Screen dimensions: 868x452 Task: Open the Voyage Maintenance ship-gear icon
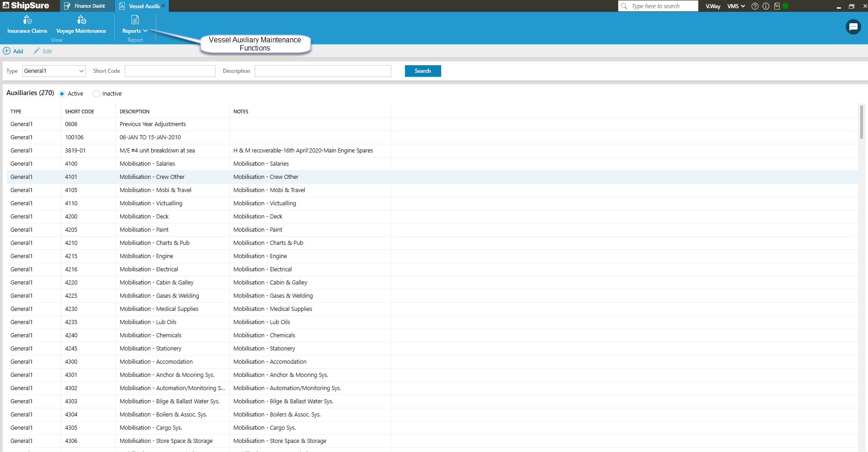[x=81, y=20]
